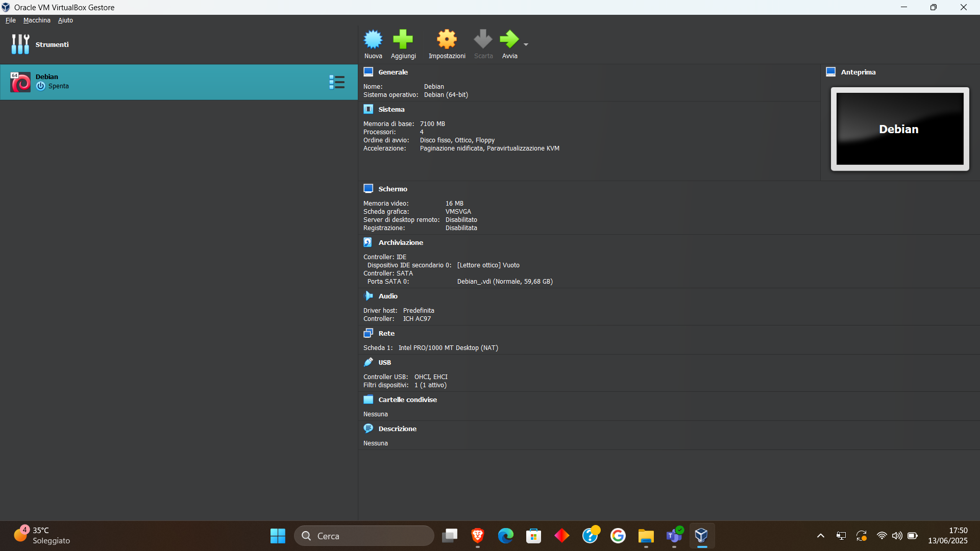Select the Strumenti tools icon
Viewport: 980px width, 551px height.
(x=20, y=44)
